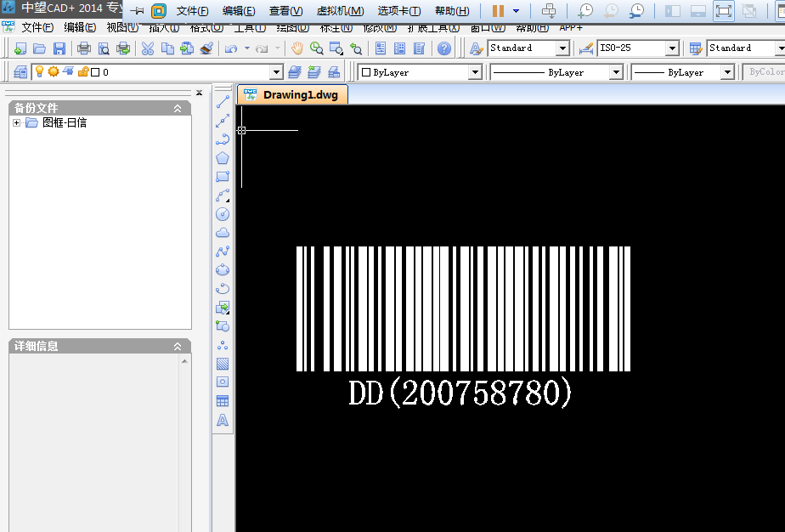Click the Match properties brush icon
The height and width of the screenshot is (532, 785).
[x=206, y=48]
